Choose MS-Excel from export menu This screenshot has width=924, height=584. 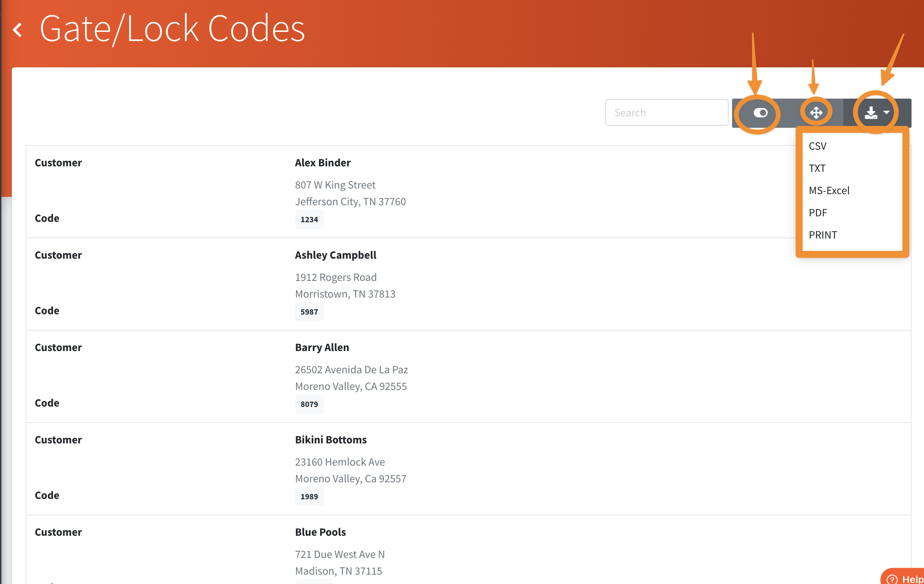click(829, 191)
